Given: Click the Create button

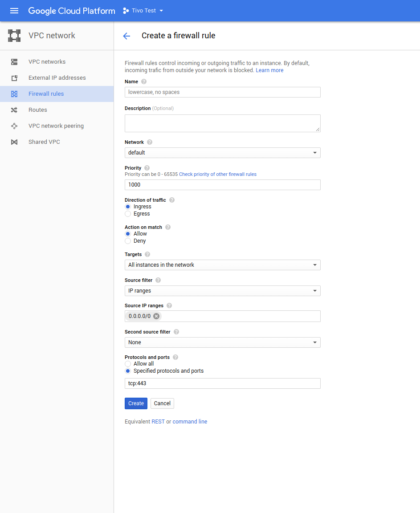Looking at the screenshot, I should pyautogui.click(x=136, y=403).
